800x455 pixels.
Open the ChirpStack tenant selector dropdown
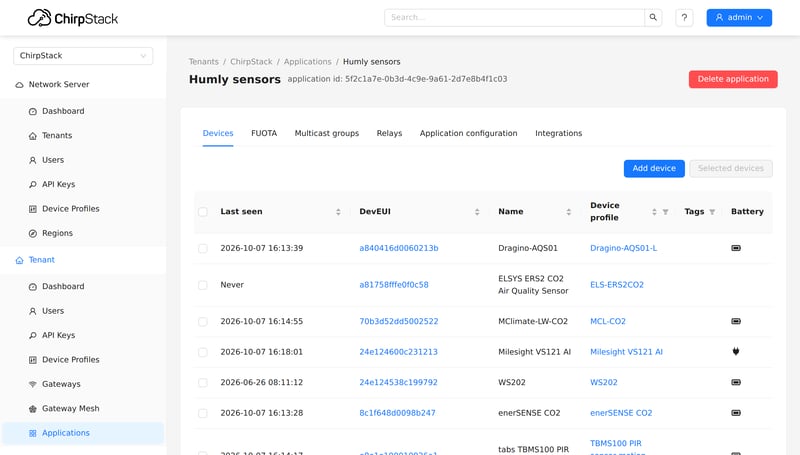click(x=83, y=56)
